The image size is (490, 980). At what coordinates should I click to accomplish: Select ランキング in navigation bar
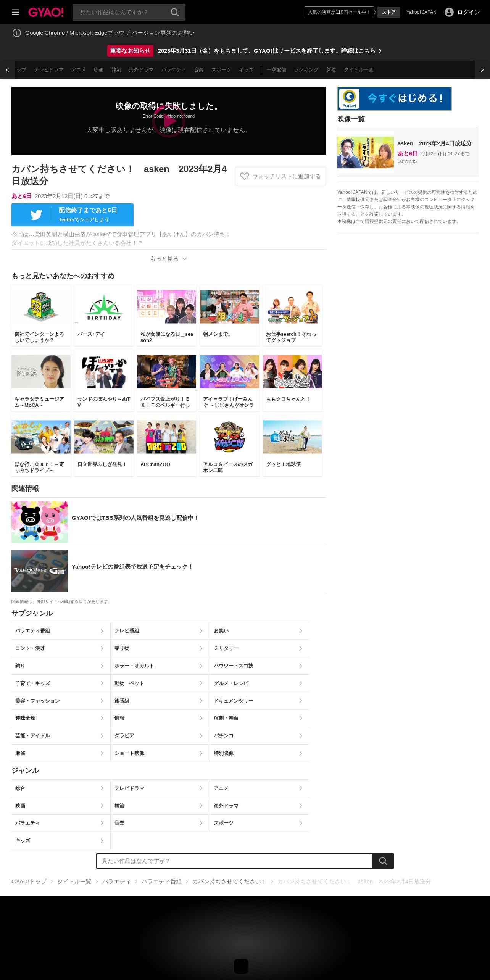[306, 70]
